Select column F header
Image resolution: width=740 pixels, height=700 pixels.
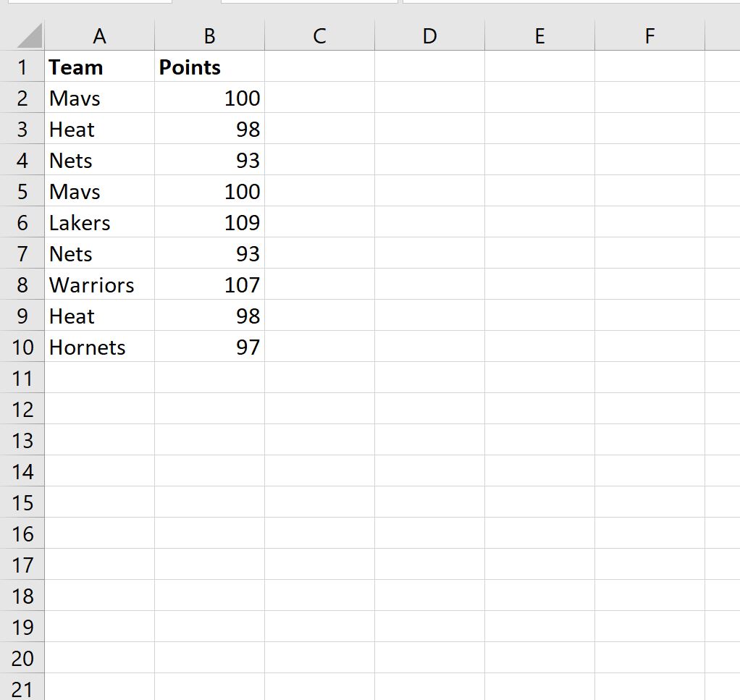pos(649,35)
